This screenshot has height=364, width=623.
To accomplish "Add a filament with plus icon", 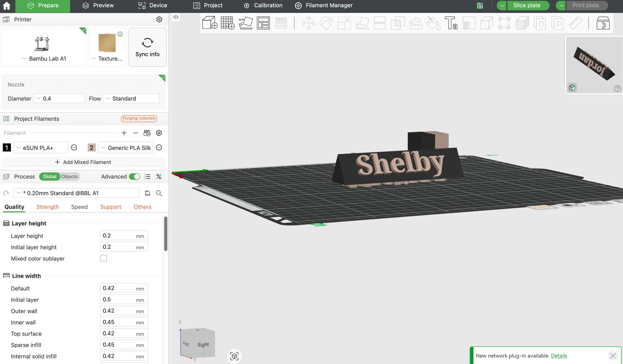I will click(x=124, y=133).
